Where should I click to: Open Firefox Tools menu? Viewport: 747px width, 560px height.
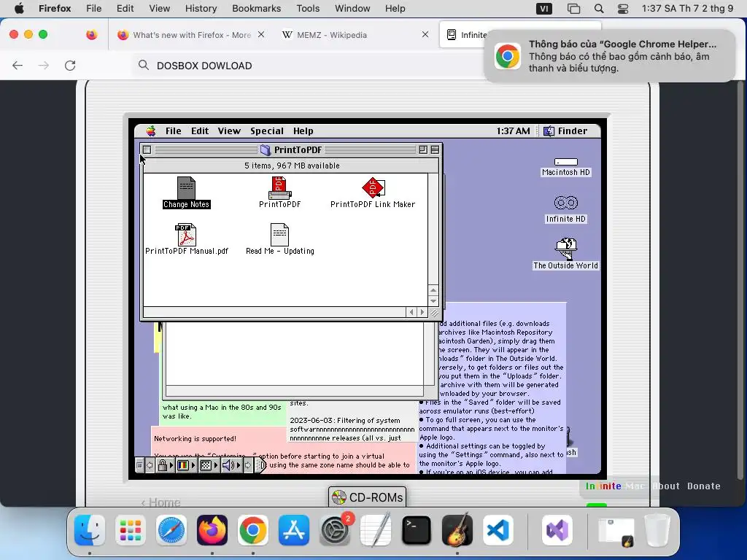click(x=308, y=9)
